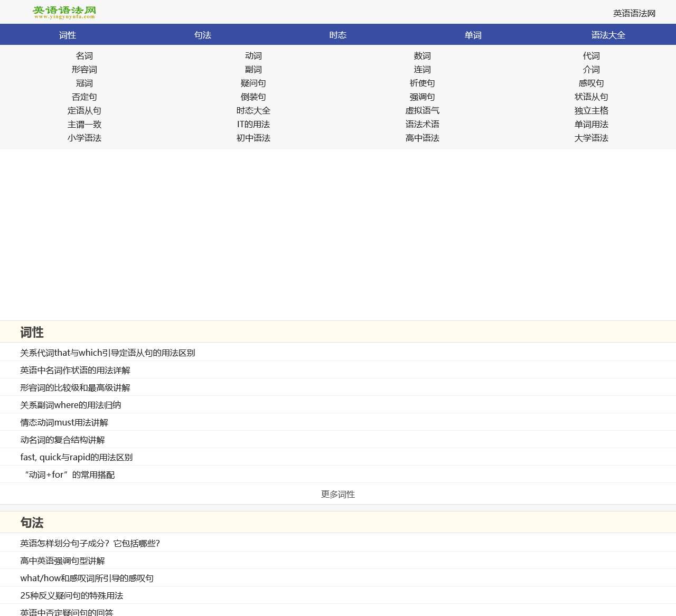
Task: Open the 虚拟语气 category link
Action: [x=422, y=111]
